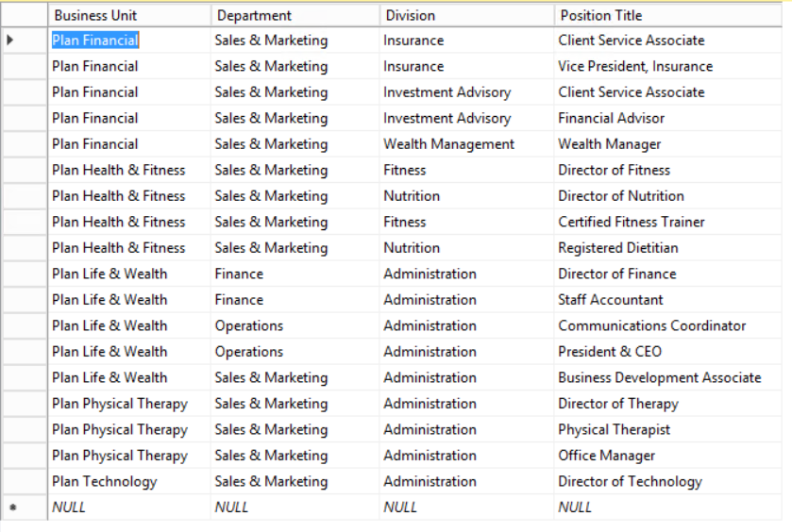Select the Financial Advisor position cell

[611, 119]
